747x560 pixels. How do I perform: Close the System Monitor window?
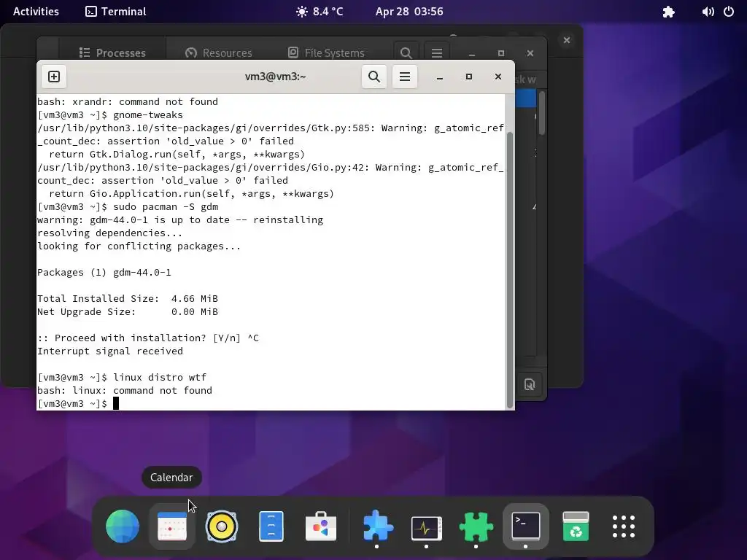tap(530, 53)
